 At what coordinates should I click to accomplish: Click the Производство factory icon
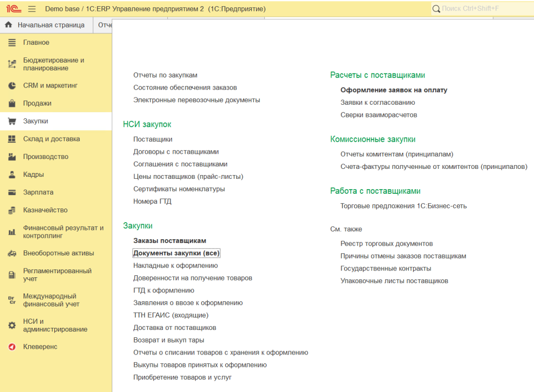12,156
